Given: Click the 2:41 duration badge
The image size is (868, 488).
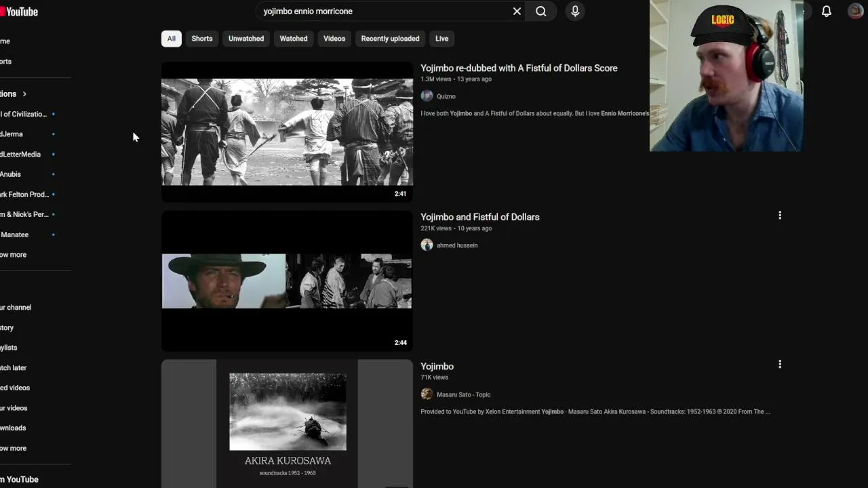Looking at the screenshot, I should pos(400,194).
